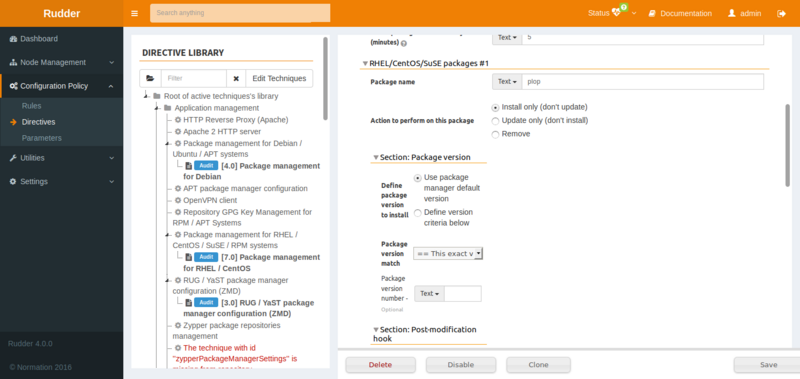The height and width of the screenshot is (379, 800).
Task: Open the Documentation book icon link
Action: coord(652,14)
